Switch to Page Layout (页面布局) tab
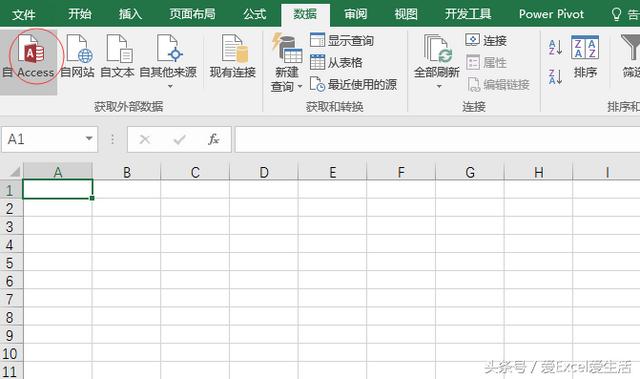Viewport: 640px width, 379px height. coord(192,14)
